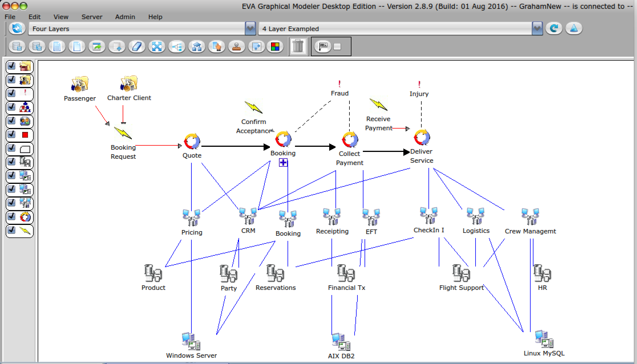Click the four-color palette swatch icon
Screen dimensions: 637x364
tap(275, 46)
